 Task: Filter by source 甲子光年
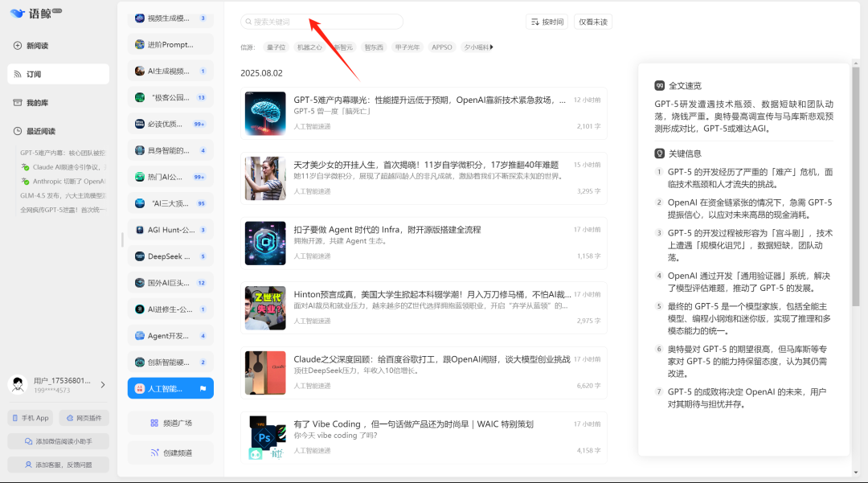click(x=407, y=47)
